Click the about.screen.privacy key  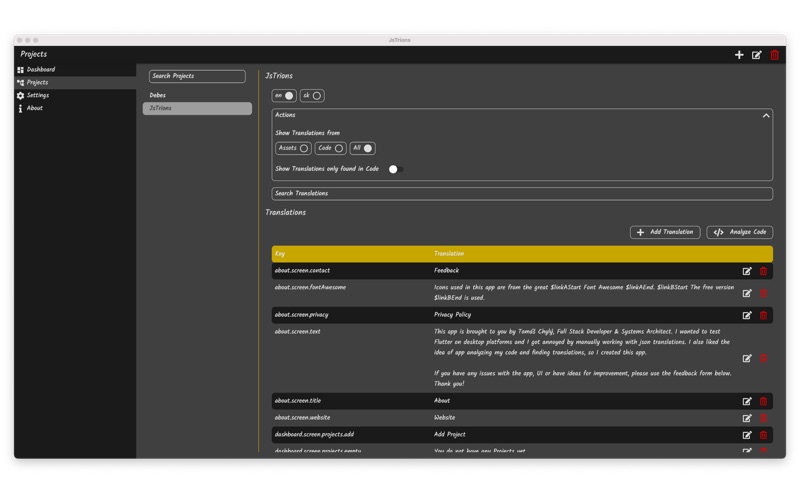tap(302, 315)
